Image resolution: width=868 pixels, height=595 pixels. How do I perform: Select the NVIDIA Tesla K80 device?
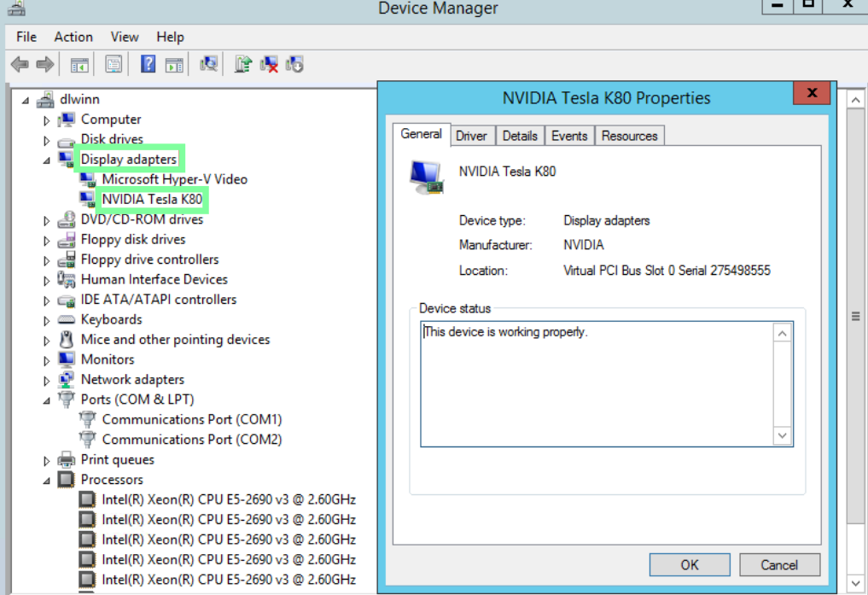click(152, 200)
